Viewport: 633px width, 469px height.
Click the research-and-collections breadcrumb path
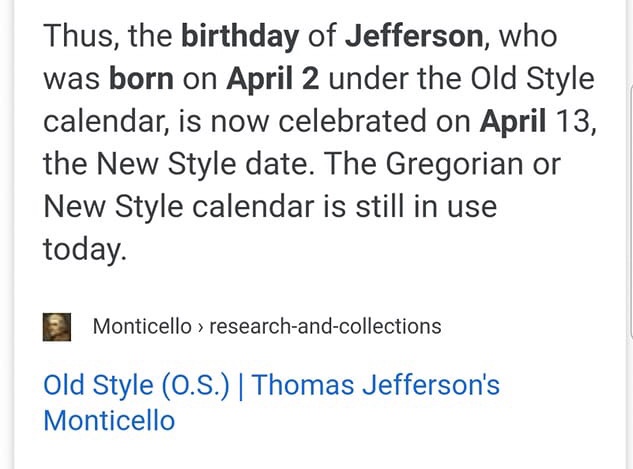click(325, 326)
